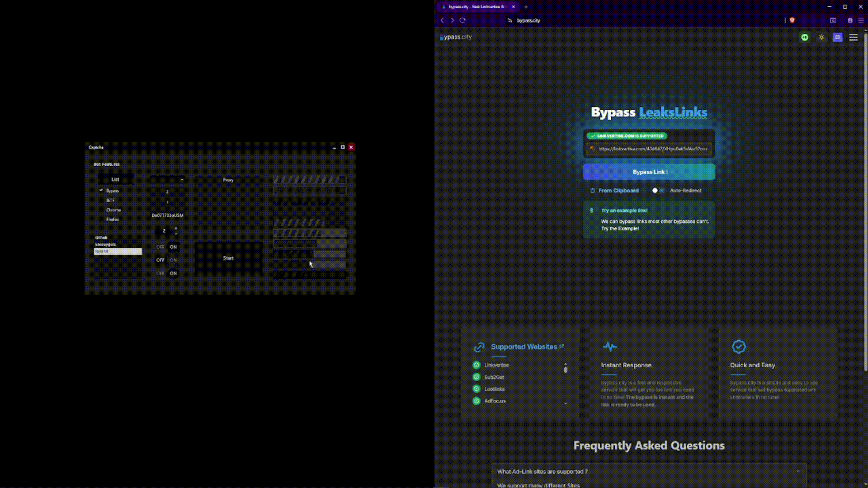Click the Linkvertise URL input field
The height and width of the screenshot is (488, 868).
tap(652, 149)
